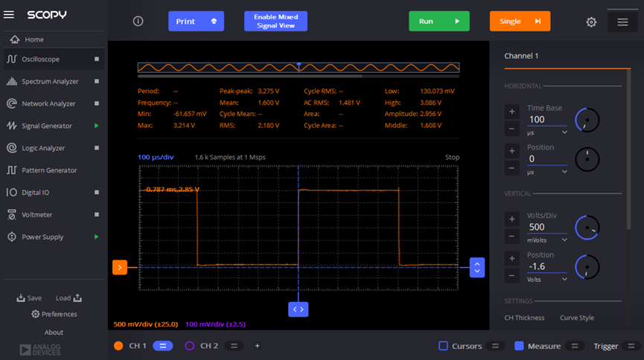Image resolution: width=644 pixels, height=360 pixels.
Task: Click the Voltmeter icon
Action: (12, 214)
